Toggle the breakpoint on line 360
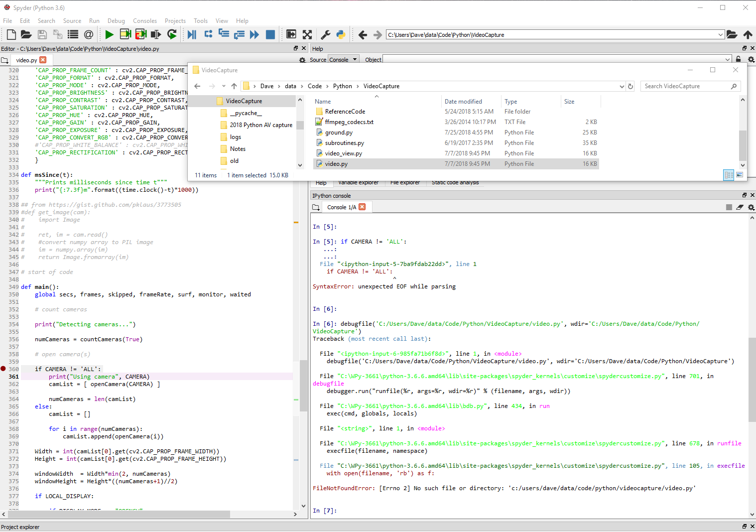Screen dimensions: 756x532 pos(3,369)
